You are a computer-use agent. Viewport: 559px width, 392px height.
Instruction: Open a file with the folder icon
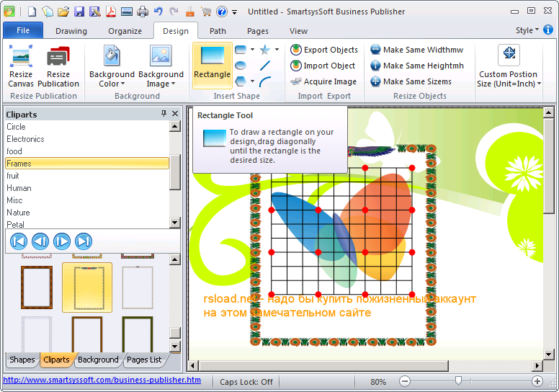pos(63,12)
